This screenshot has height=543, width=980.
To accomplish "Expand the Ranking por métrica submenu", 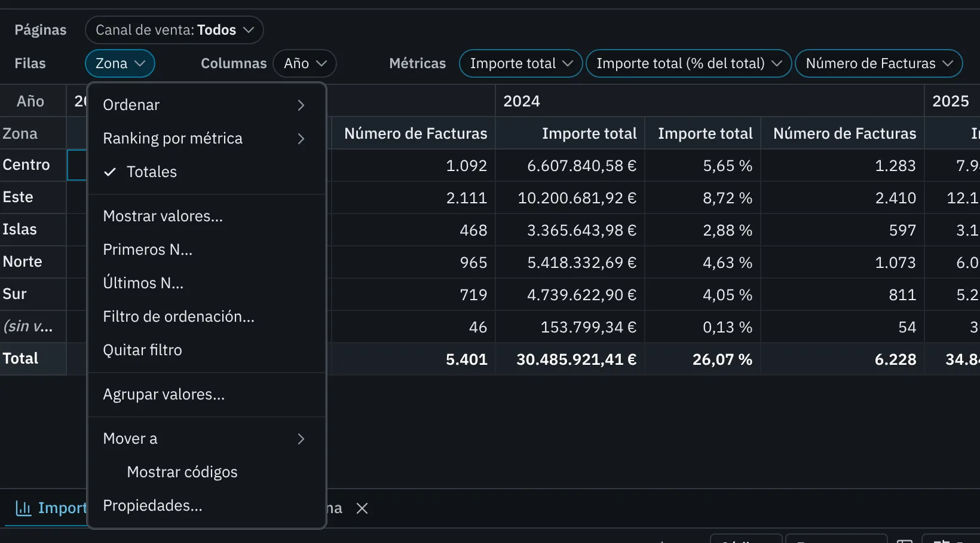I will click(x=206, y=139).
